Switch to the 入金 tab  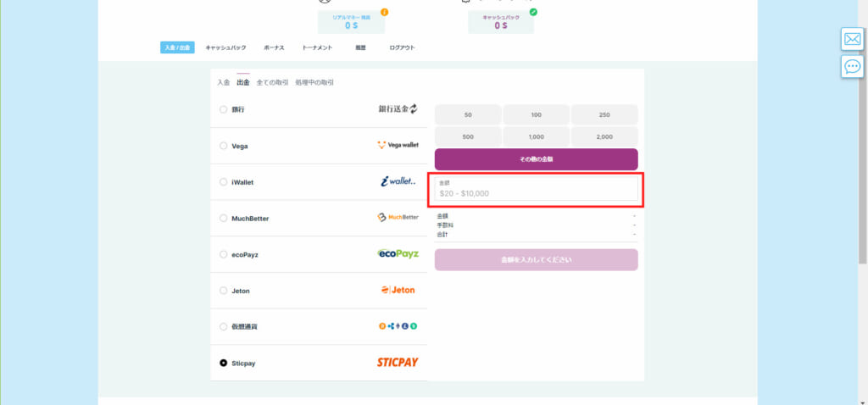(x=223, y=82)
